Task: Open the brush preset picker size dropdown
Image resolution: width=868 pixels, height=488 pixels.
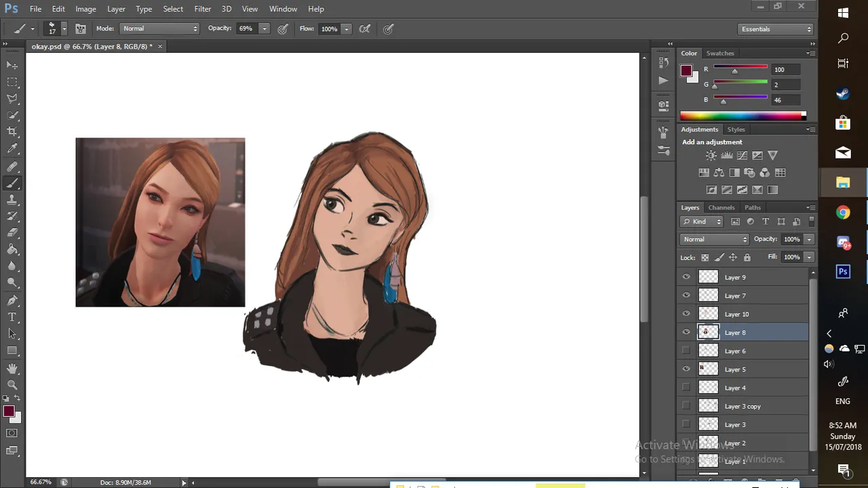Action: coord(64,28)
